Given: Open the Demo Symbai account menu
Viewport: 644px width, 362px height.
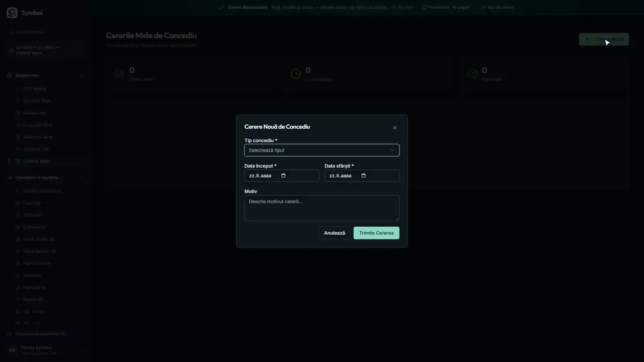Looking at the screenshot, I should coord(45,350).
